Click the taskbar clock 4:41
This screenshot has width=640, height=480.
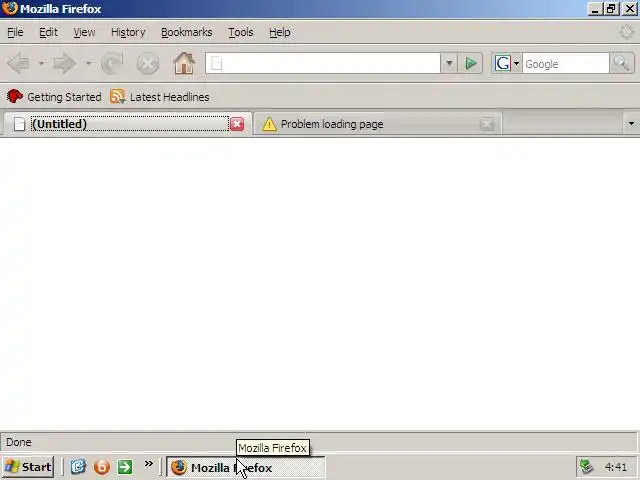(x=616, y=467)
